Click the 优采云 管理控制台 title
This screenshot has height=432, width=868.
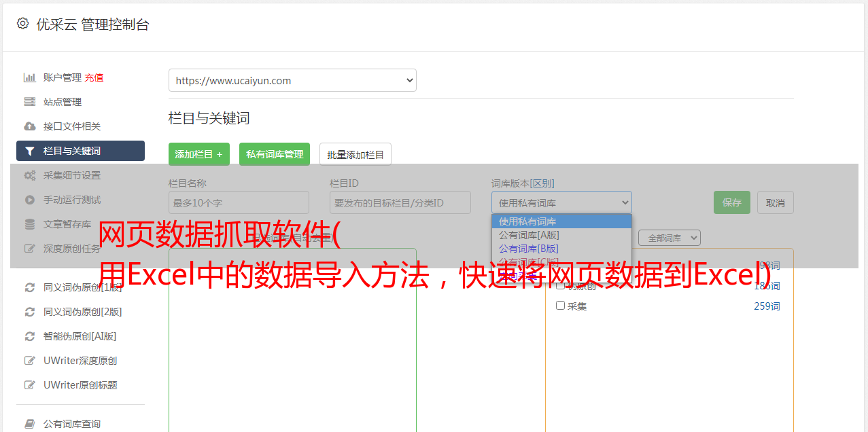click(x=92, y=24)
